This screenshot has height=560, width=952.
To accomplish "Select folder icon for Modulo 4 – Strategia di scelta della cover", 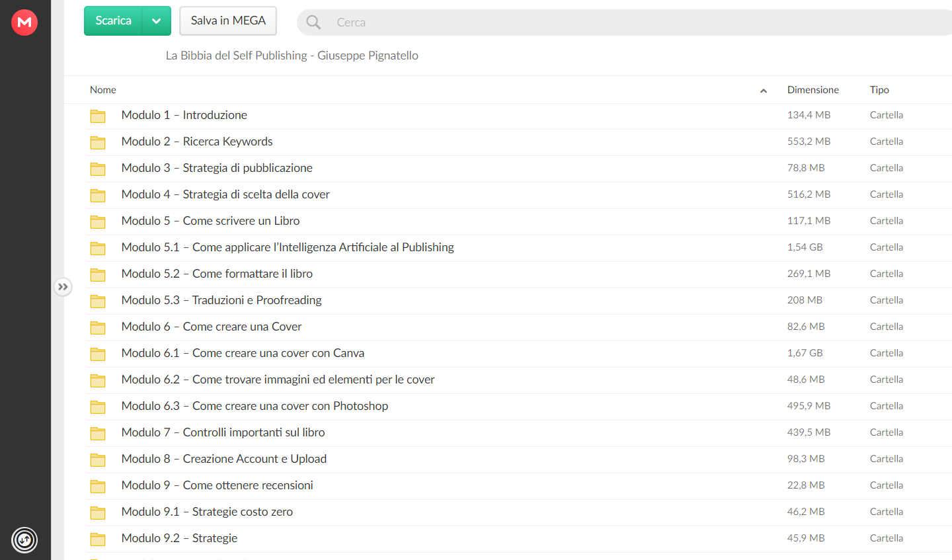I will [x=98, y=196].
